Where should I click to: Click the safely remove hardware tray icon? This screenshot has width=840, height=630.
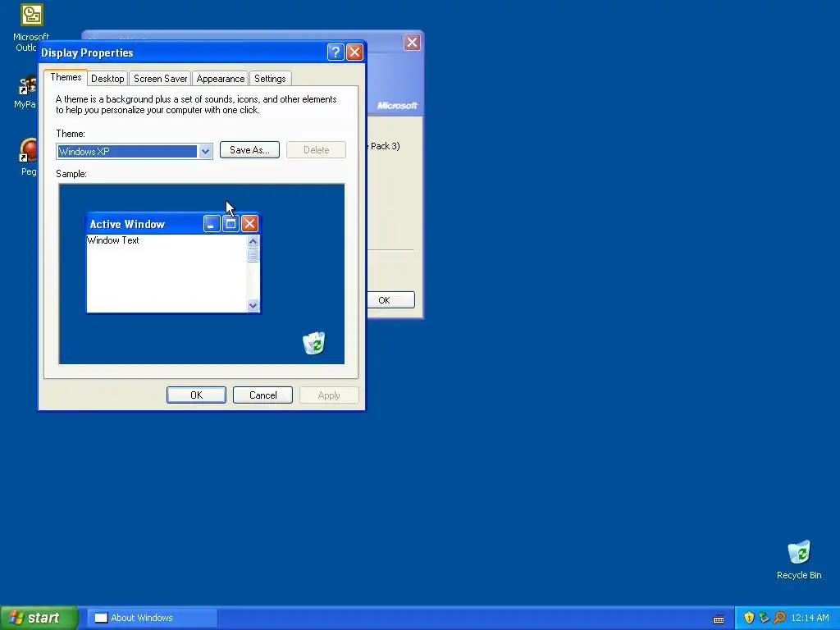(764, 618)
